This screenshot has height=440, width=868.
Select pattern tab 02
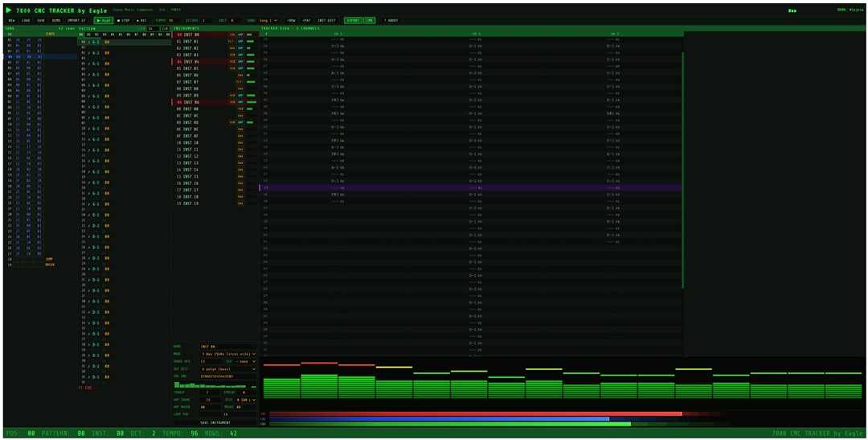pos(96,35)
